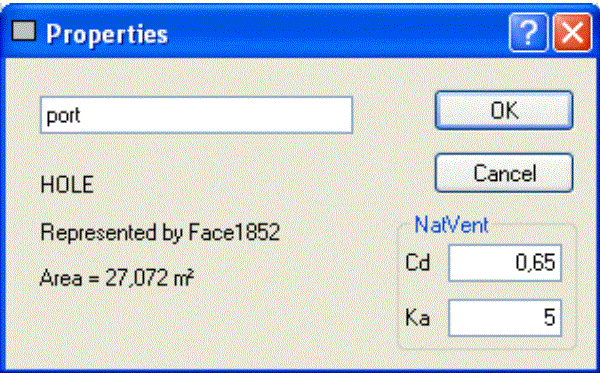This screenshot has width=600, height=373.
Task: Click the Cancel button
Action: (x=504, y=173)
